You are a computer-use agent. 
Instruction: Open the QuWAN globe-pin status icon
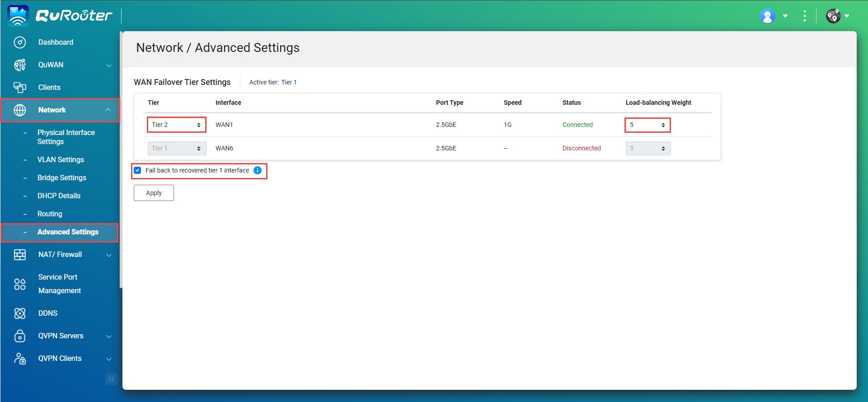(833, 16)
